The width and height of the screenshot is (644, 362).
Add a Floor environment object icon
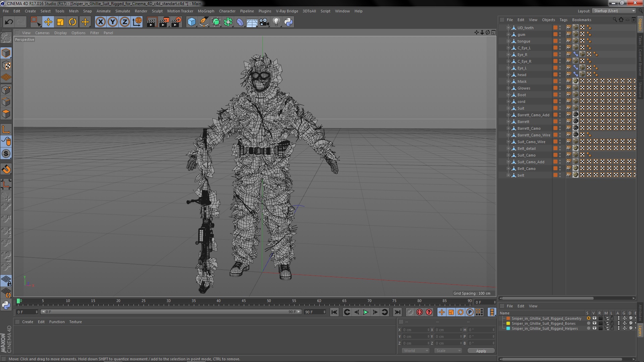252,22
